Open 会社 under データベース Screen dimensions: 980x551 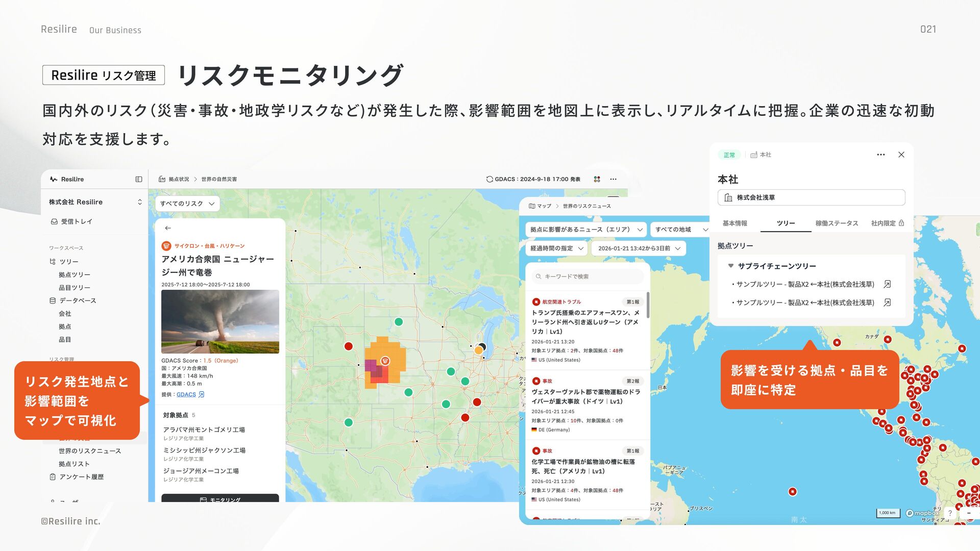[x=65, y=314]
